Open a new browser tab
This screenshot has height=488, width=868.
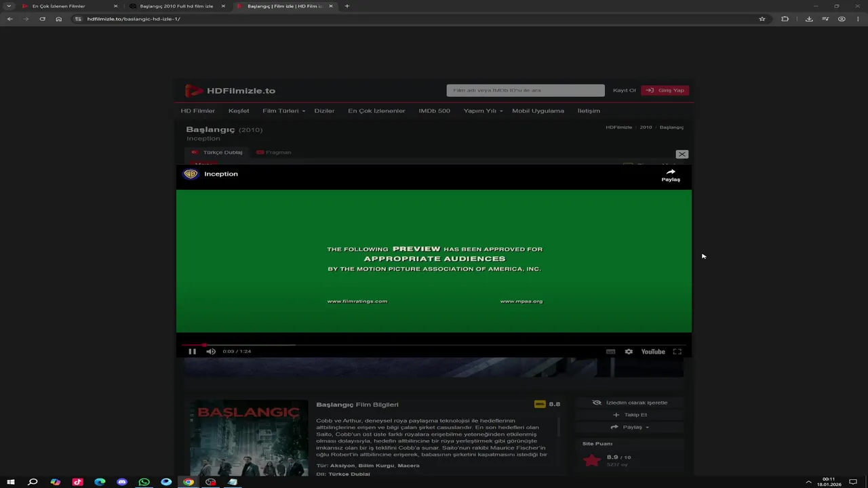[347, 6]
